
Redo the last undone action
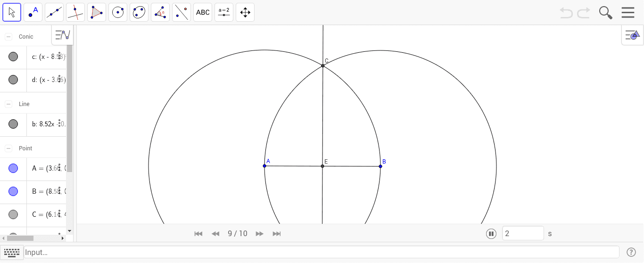pos(584,13)
